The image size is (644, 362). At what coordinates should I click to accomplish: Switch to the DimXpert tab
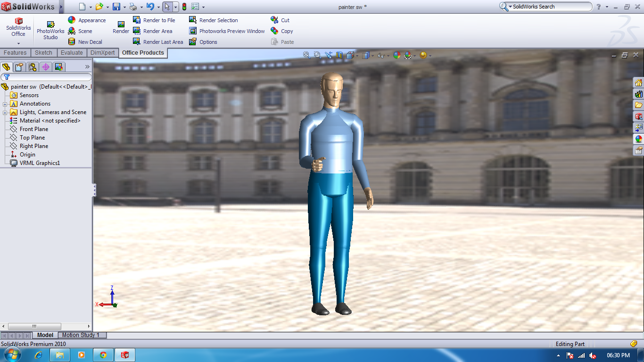(103, 53)
